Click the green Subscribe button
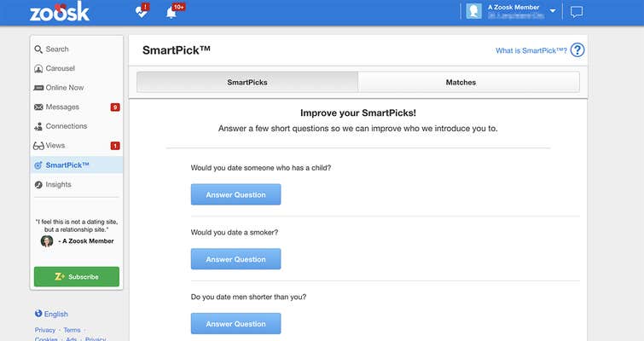The image size is (644, 341). [x=77, y=276]
